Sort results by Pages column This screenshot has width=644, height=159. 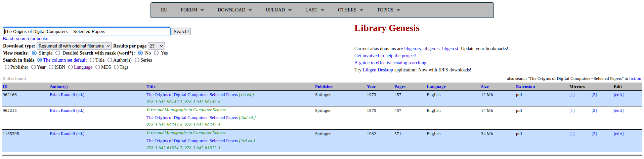[400, 87]
